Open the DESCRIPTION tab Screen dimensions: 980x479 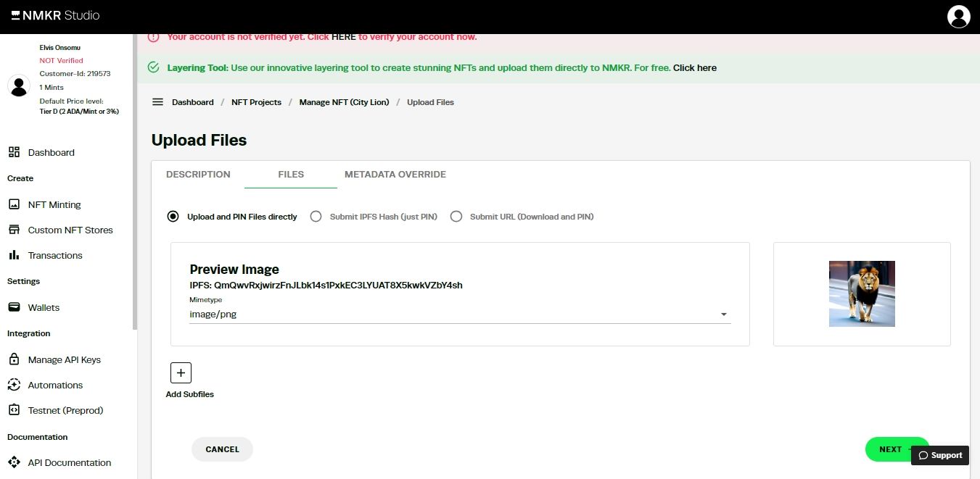tap(198, 174)
